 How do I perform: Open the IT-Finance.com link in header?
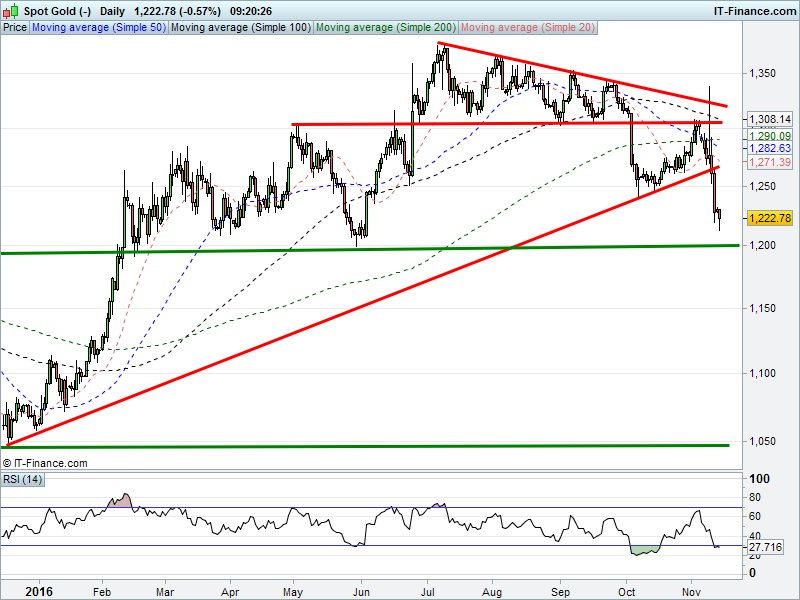coord(754,11)
